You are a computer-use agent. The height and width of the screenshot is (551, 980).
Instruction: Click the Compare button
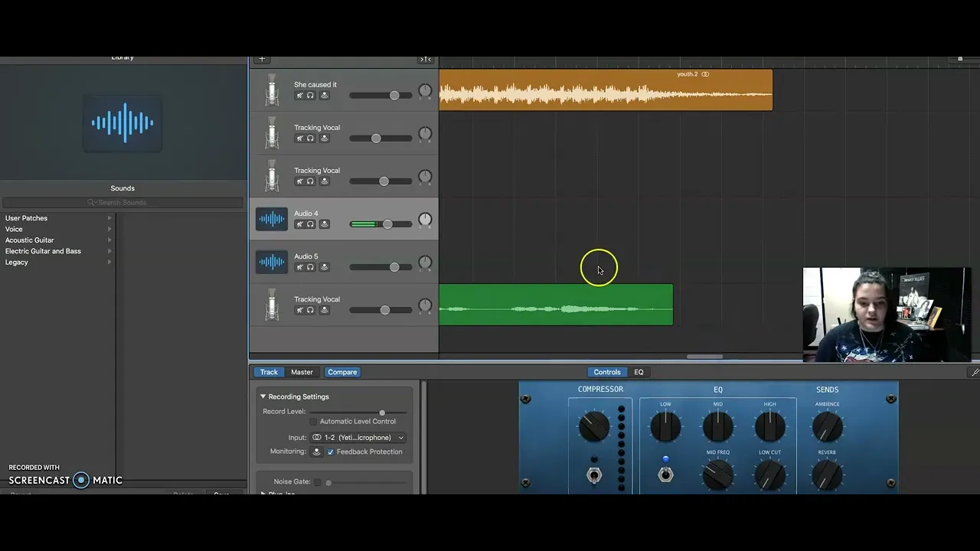tap(342, 372)
